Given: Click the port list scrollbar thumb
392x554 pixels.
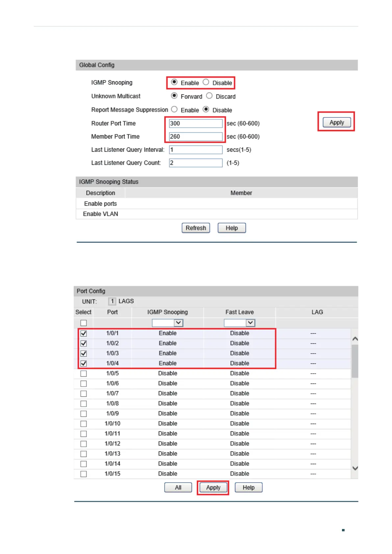Looking at the screenshot, I should (355, 361).
